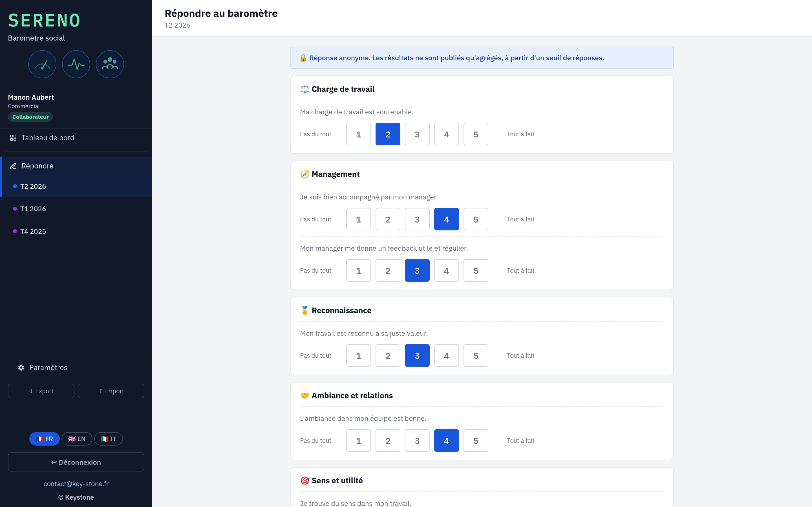This screenshot has height=507, width=812.
Task: Click the pencil icon next to Répondre
Action: click(x=13, y=166)
